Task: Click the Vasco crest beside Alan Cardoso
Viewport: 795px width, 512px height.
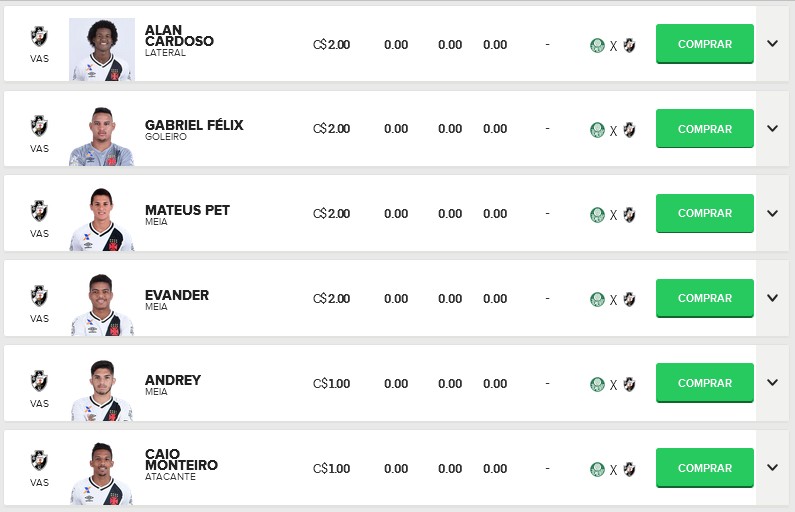Action: (x=39, y=37)
